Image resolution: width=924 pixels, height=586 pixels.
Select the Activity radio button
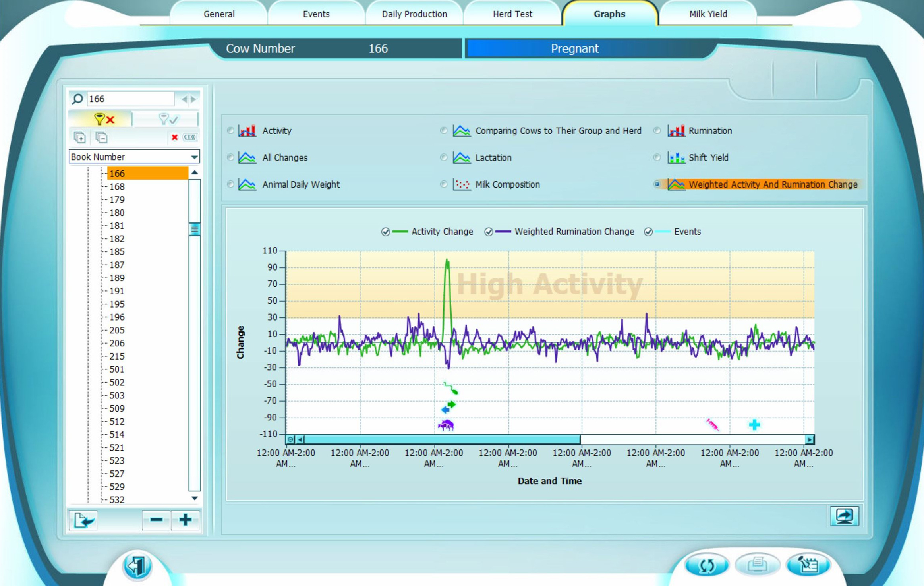[x=230, y=131]
